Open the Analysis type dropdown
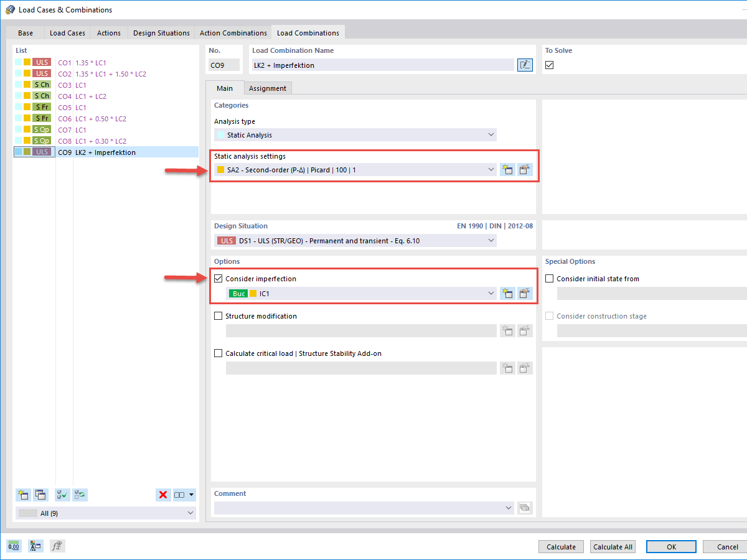Viewport: 747px width, 560px height. tap(491, 134)
